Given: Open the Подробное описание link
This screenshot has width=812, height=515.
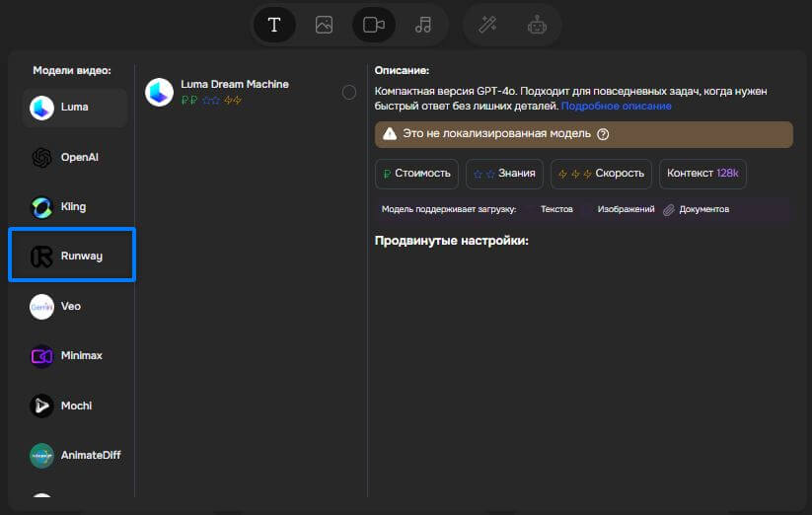Looking at the screenshot, I should pos(616,106).
